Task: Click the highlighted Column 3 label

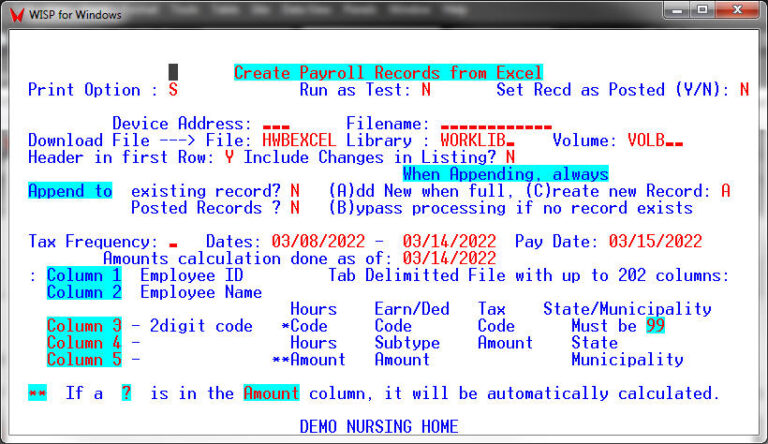Action: [84, 326]
